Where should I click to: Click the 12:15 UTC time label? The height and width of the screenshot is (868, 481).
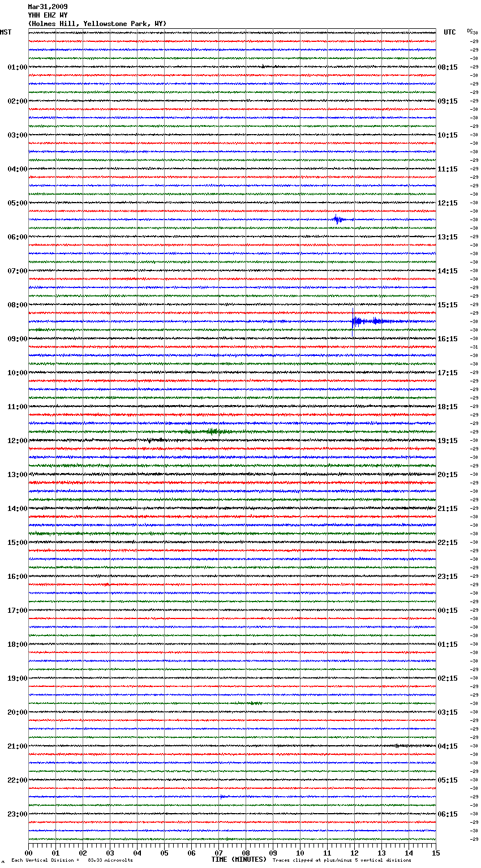[448, 203]
